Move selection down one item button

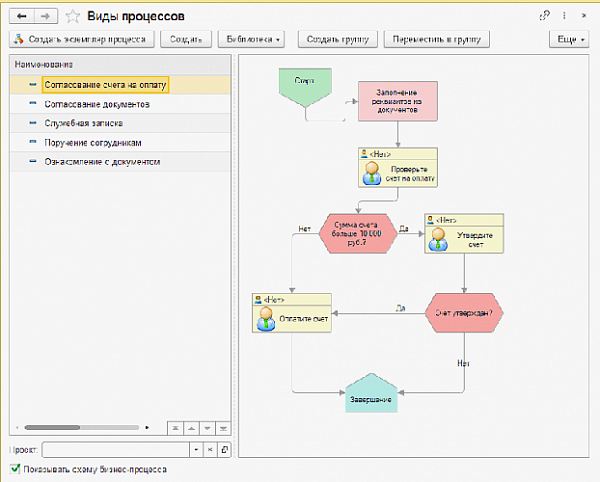point(207,428)
